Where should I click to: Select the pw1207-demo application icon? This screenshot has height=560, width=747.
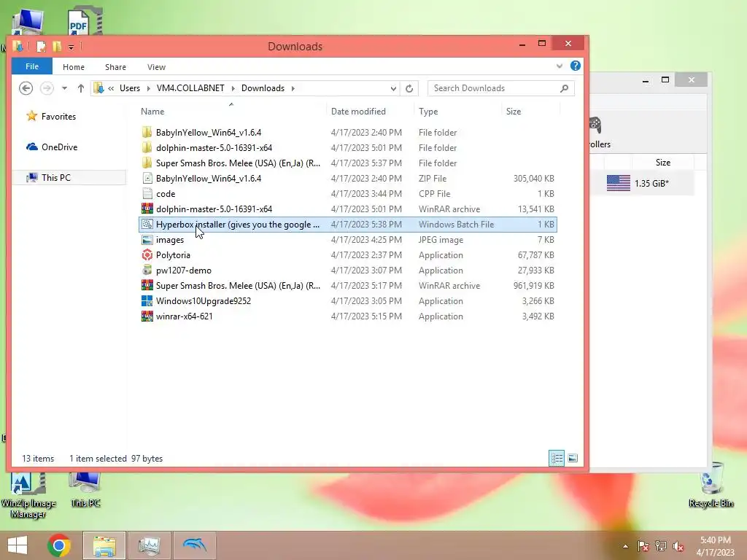(x=147, y=270)
